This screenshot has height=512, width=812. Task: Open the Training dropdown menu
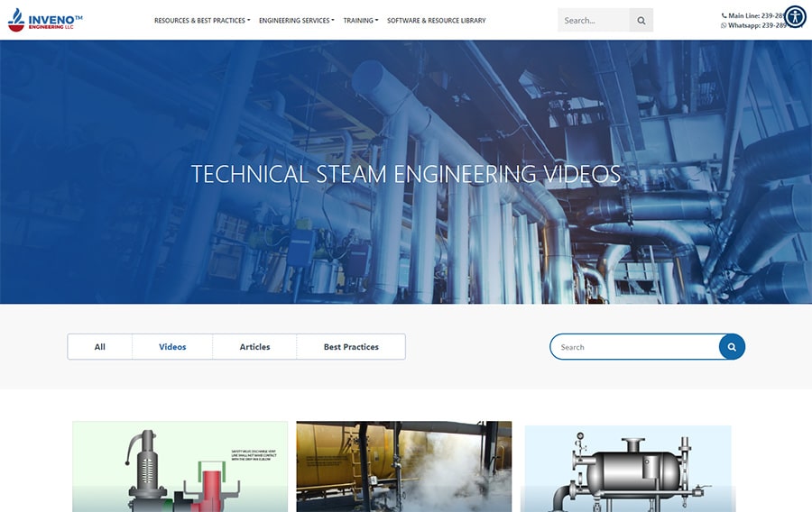pos(361,20)
